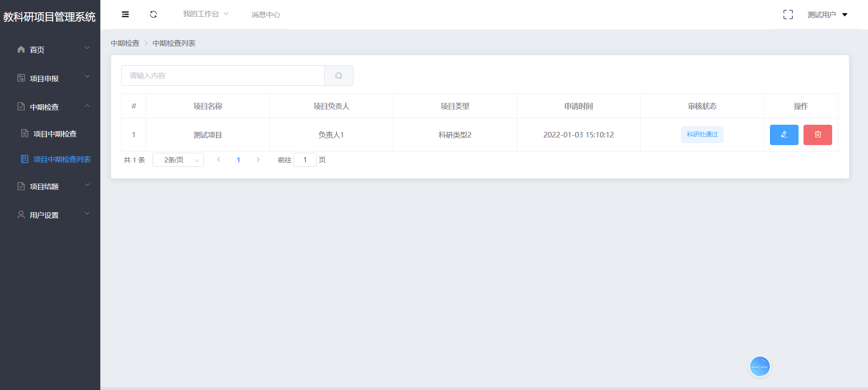Focus the 前往 page number input
The width and height of the screenshot is (868, 390).
tap(305, 160)
